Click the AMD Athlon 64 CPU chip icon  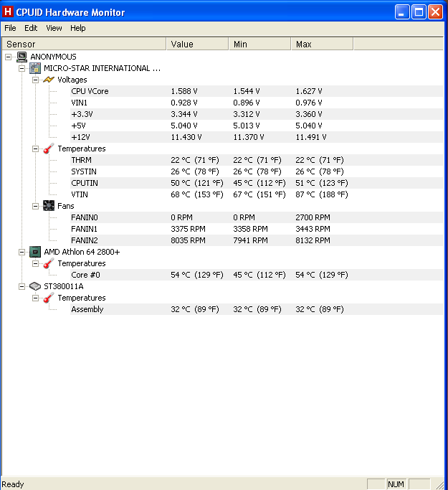35,252
